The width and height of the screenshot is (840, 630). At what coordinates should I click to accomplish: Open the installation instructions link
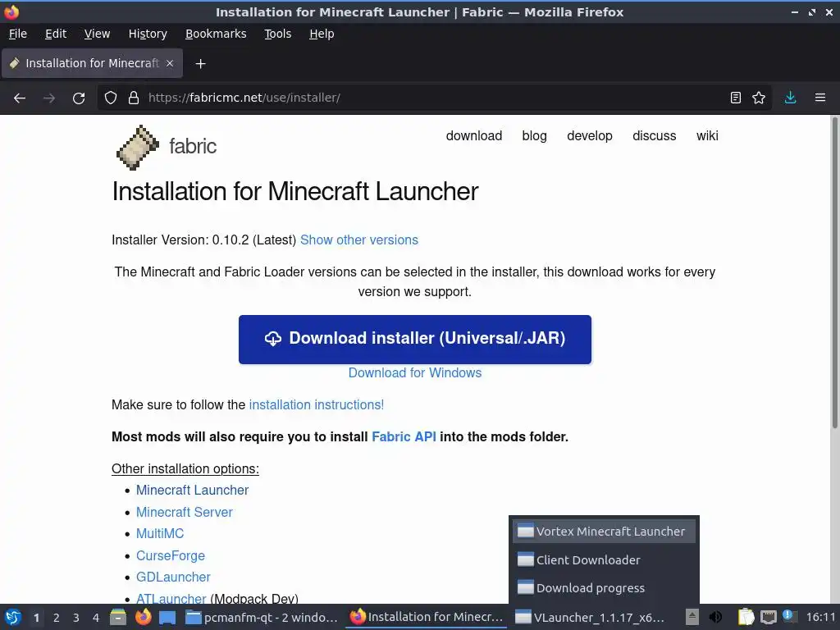coord(316,405)
